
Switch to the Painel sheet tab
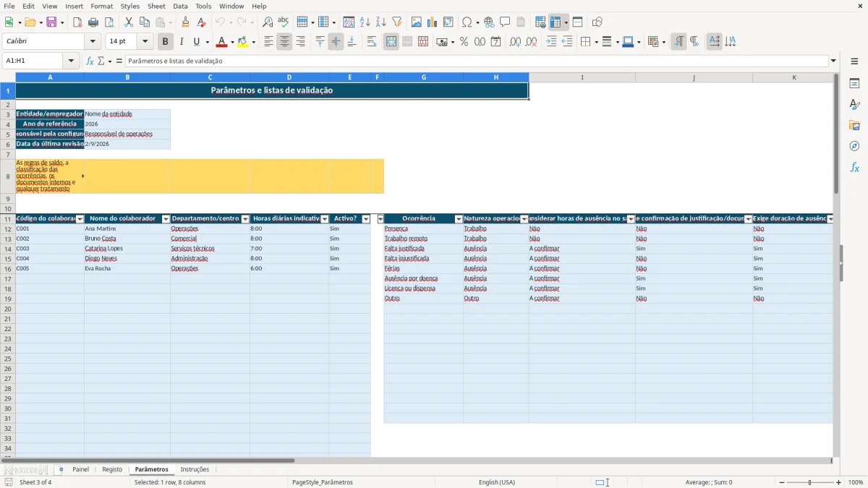(x=80, y=470)
